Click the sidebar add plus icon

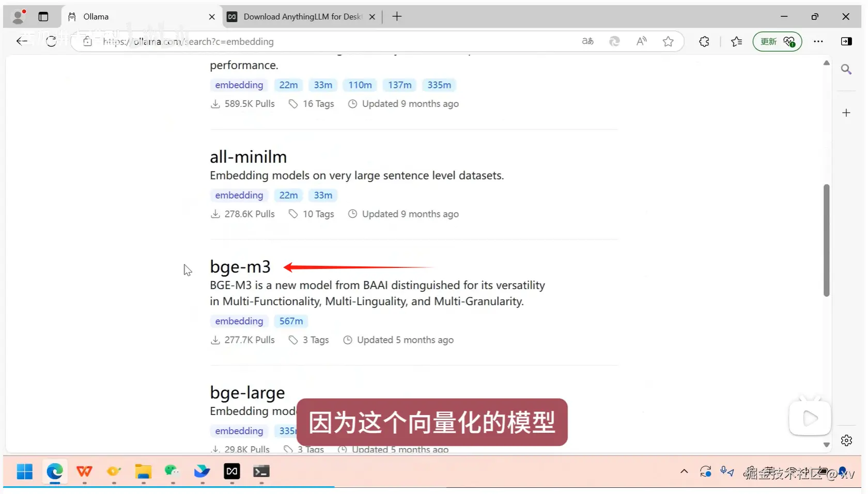pos(846,113)
